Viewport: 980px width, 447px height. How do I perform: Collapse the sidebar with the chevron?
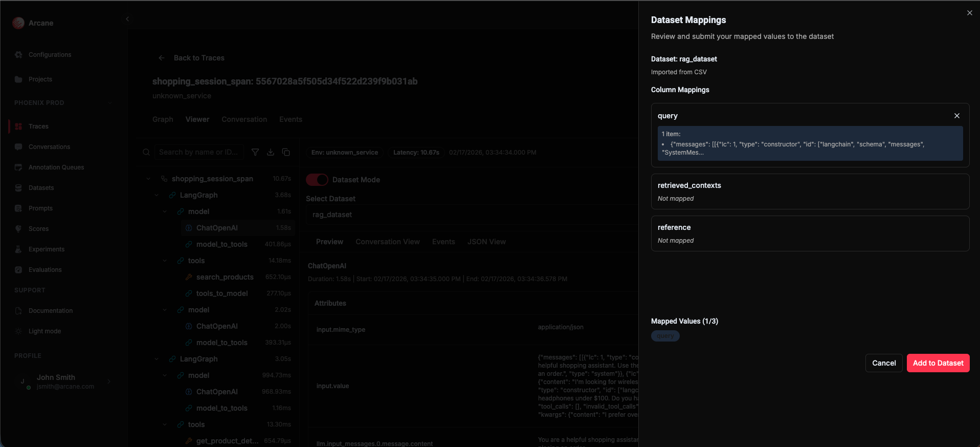[127, 19]
